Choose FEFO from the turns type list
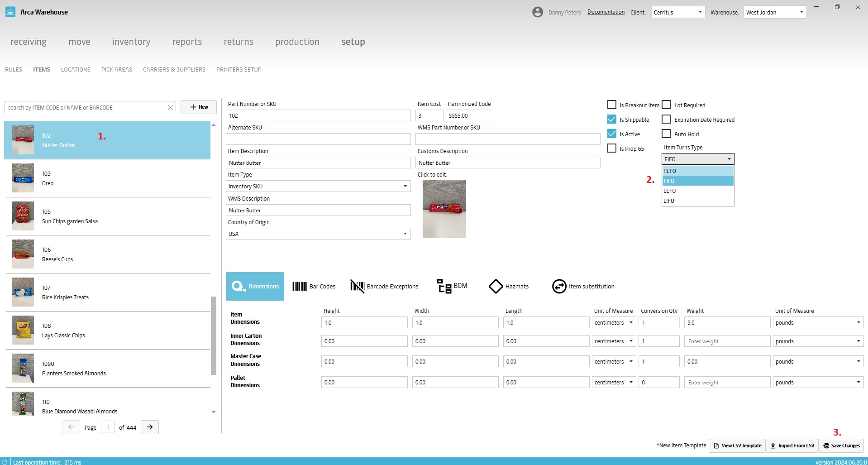Screen dimensions: 868x465 (698, 171)
